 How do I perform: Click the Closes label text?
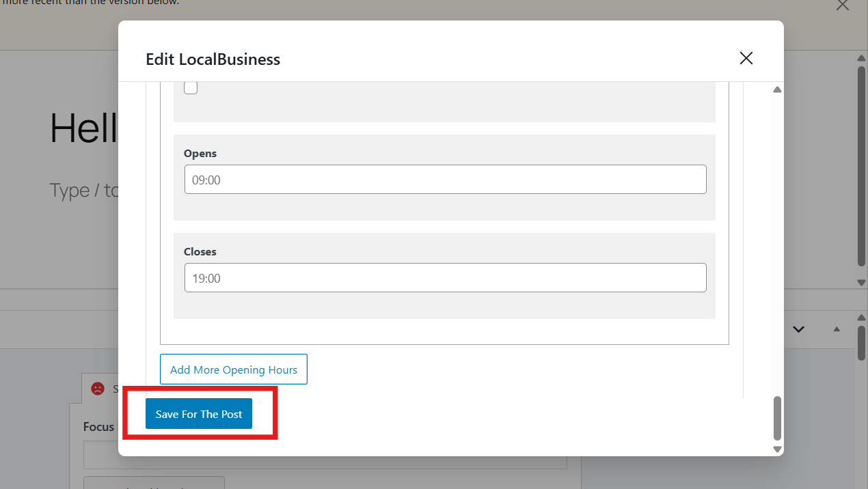pyautogui.click(x=200, y=252)
